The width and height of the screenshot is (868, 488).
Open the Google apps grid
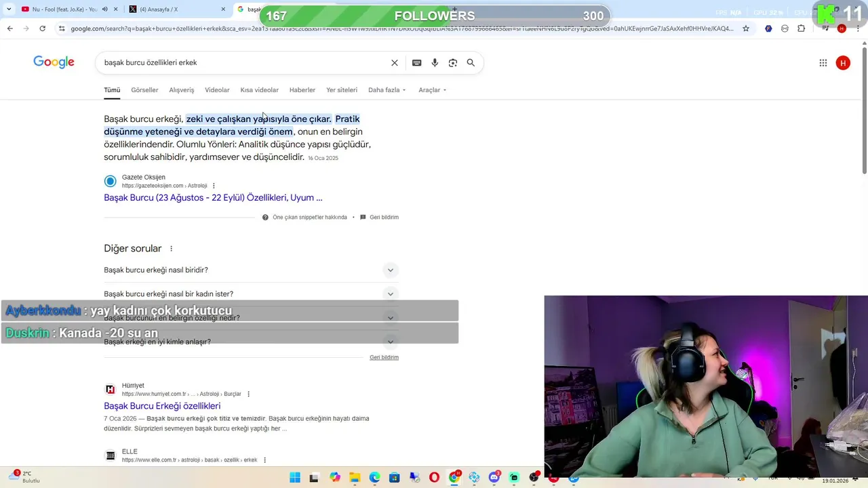click(823, 63)
